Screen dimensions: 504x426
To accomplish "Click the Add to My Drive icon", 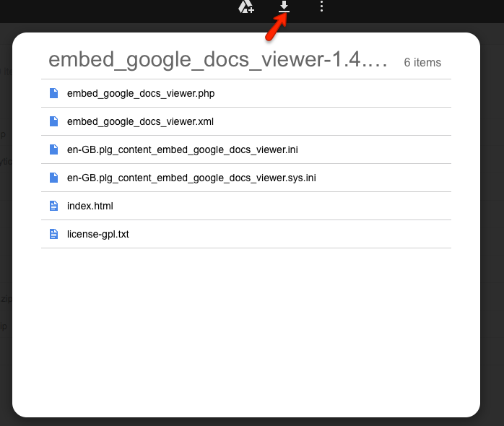I will pos(246,6).
